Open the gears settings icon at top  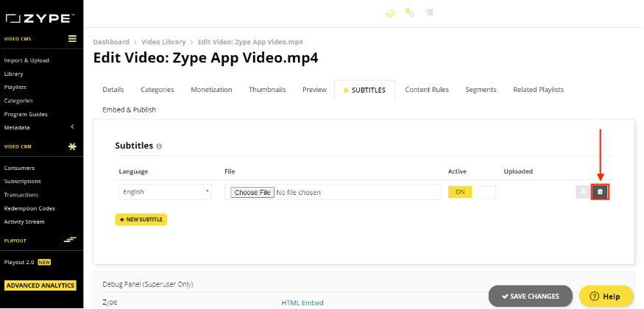click(x=409, y=13)
